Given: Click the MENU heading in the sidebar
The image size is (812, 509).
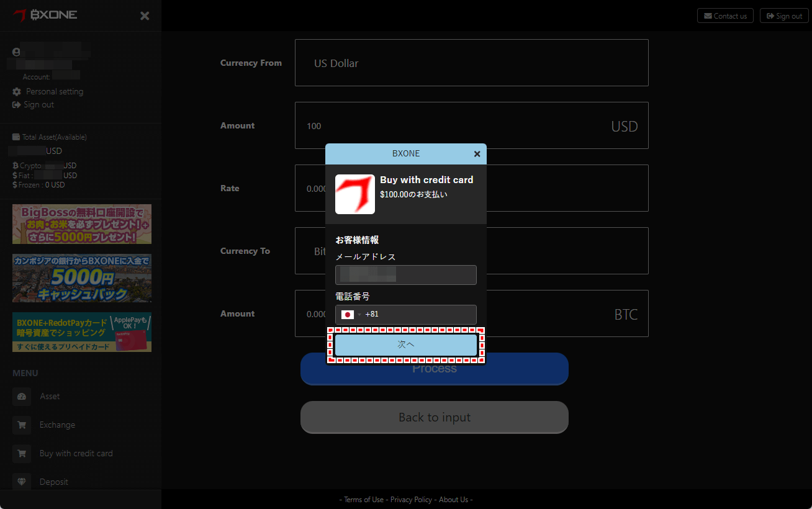Looking at the screenshot, I should point(25,373).
